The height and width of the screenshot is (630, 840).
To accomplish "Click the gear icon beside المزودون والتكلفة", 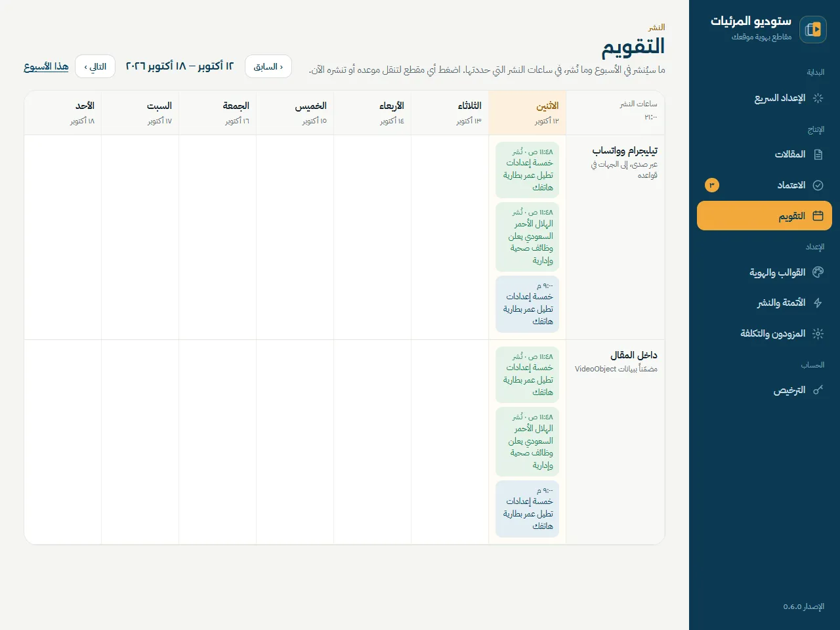I will [x=818, y=333].
